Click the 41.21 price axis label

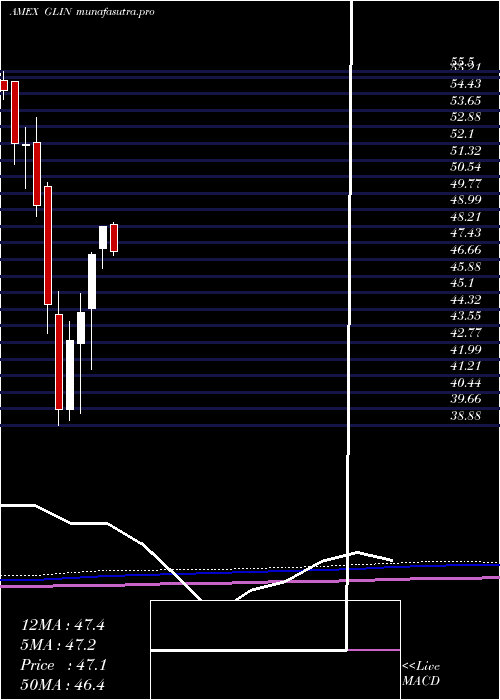point(465,366)
